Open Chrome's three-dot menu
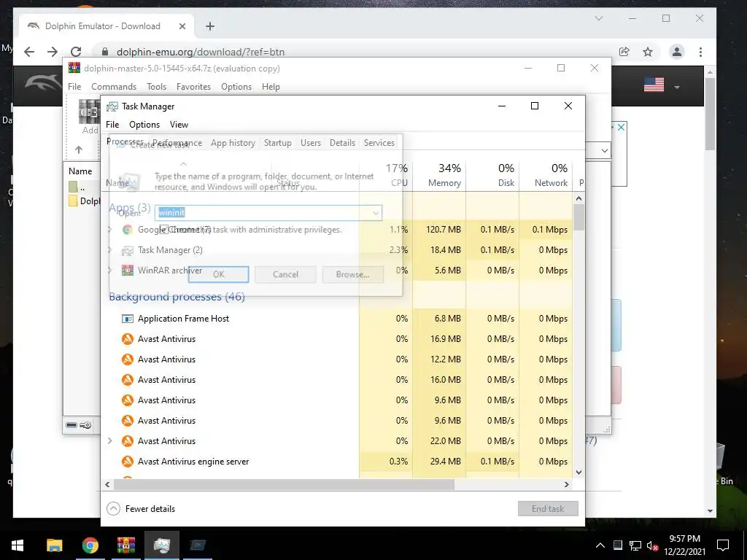Viewport: 747px width, 560px height. coord(700,52)
